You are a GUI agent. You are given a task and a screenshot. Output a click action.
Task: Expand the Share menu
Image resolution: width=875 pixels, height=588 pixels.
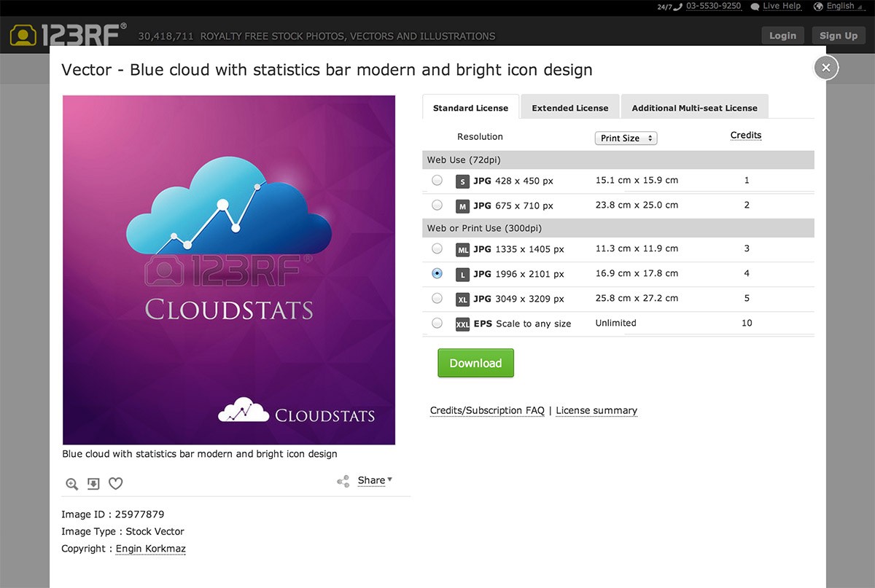point(375,480)
